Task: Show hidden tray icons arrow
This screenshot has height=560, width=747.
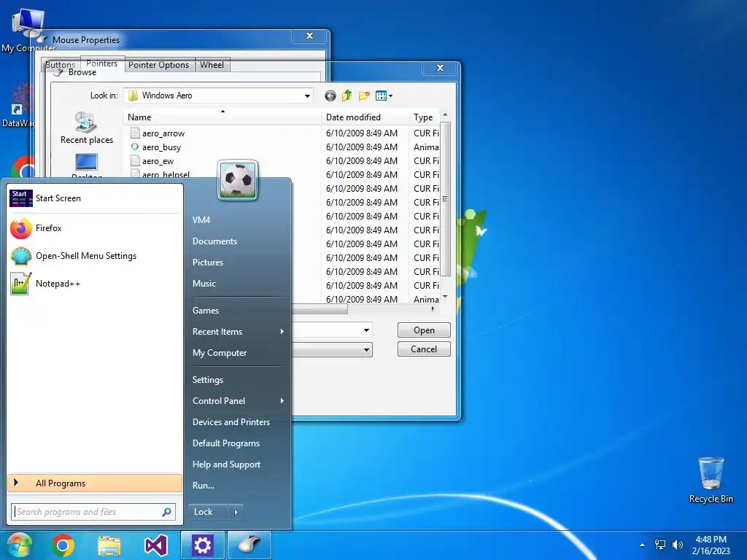Action: (x=642, y=545)
